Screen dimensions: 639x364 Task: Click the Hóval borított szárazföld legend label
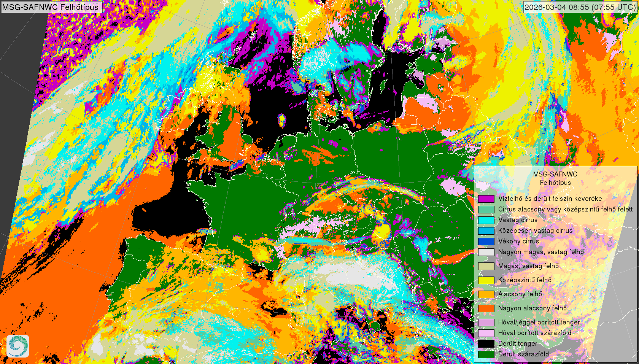coord(534,333)
